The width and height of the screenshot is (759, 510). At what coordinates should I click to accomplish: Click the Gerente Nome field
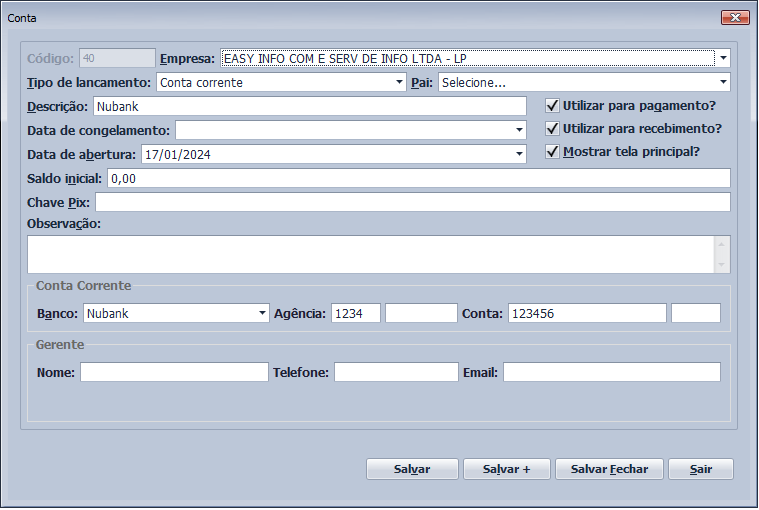[x=174, y=372]
